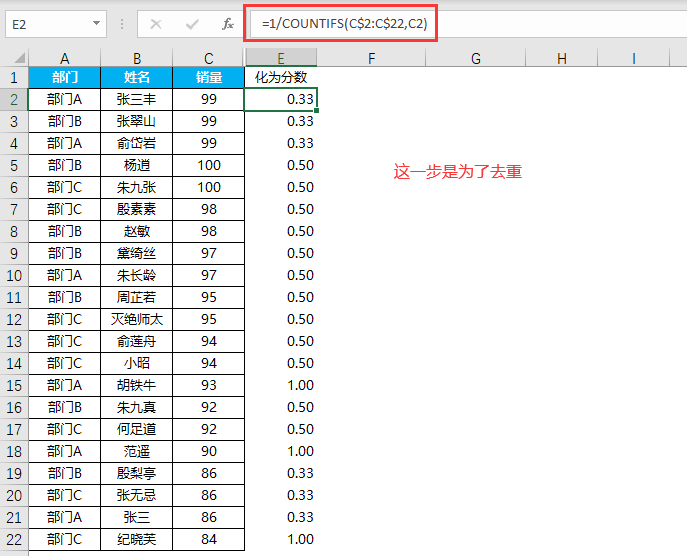Screen dimensions: 687x556
Task: Click sales value 93 in 胡铁牛 row
Action: [209, 386]
